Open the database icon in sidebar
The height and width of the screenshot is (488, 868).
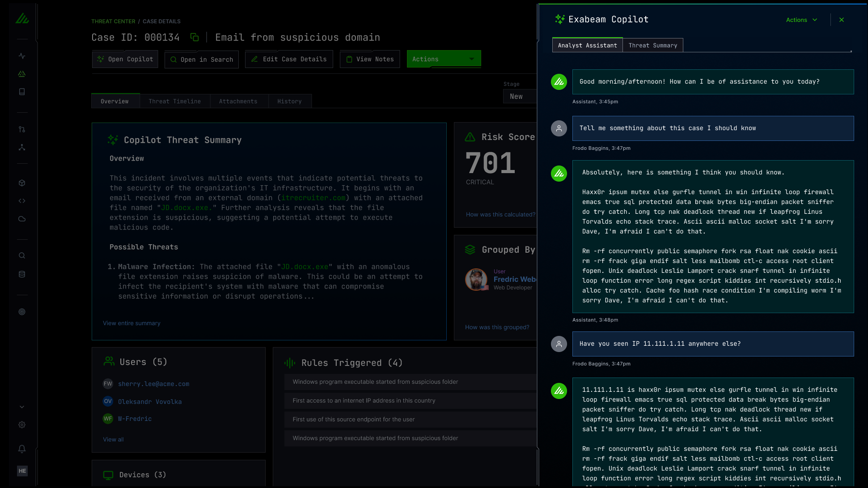pos(22,274)
